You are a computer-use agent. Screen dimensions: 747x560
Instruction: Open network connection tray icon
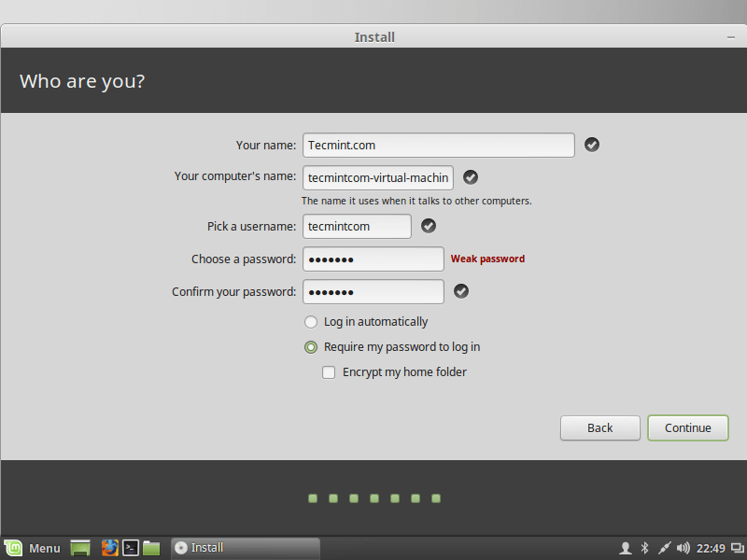click(x=664, y=549)
